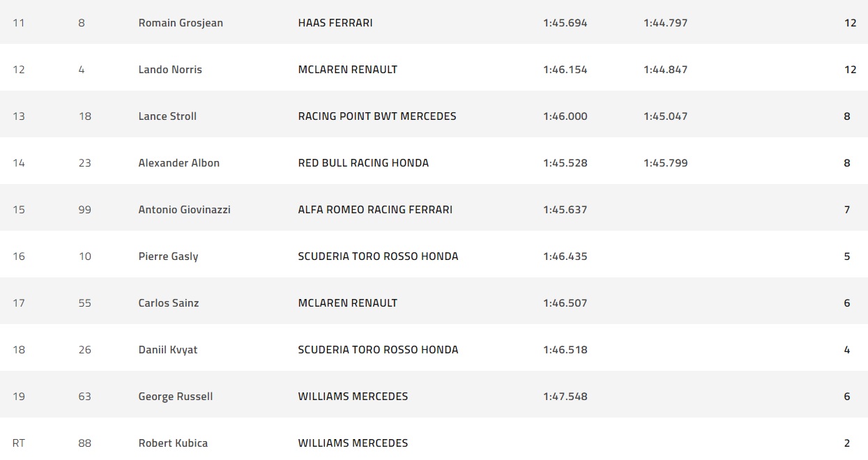Select Lance Stroll in the results table

pyautogui.click(x=167, y=116)
